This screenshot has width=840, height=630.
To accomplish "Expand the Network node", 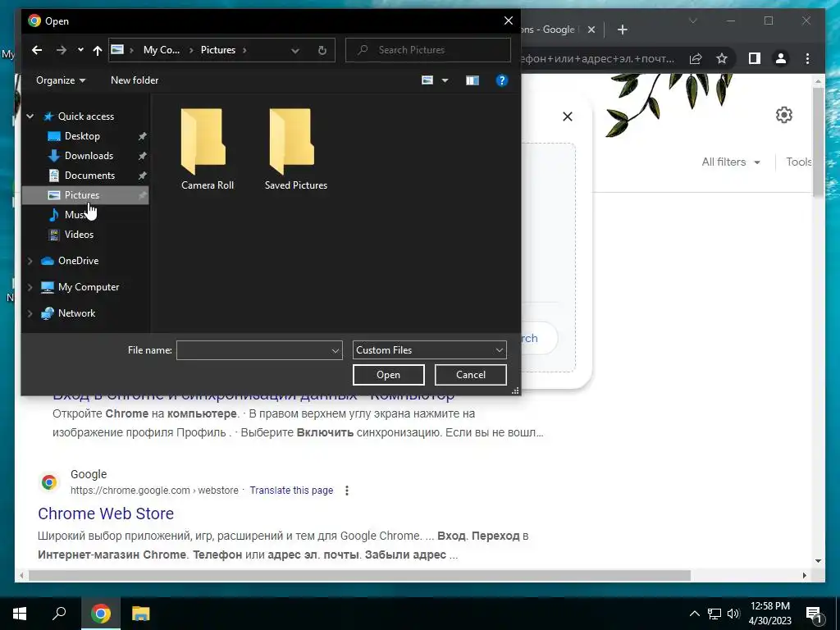I will tap(30, 313).
